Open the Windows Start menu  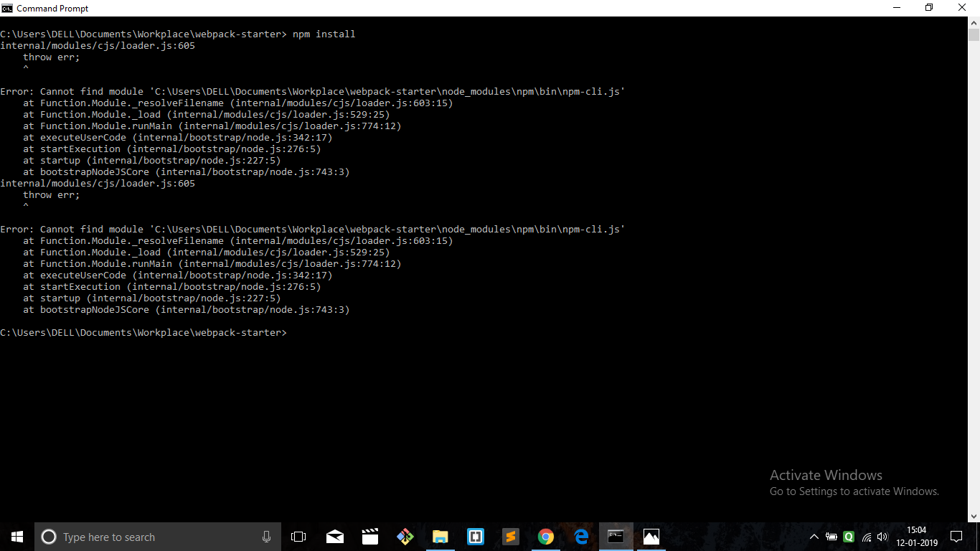coord(17,537)
